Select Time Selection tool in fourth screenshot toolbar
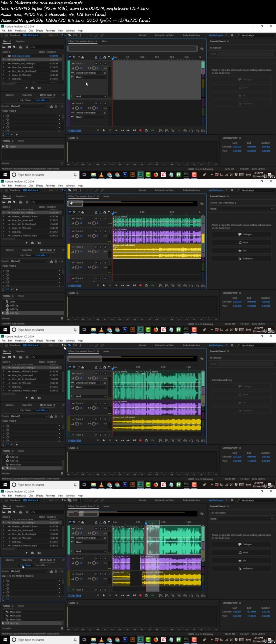Viewport: 276px width, 644px height. click(80, 500)
